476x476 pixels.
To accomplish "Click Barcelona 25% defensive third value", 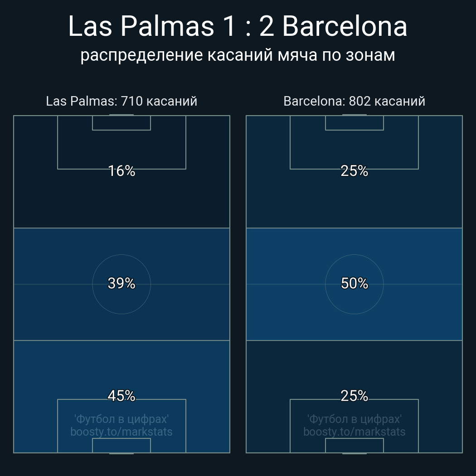I will click(354, 396).
